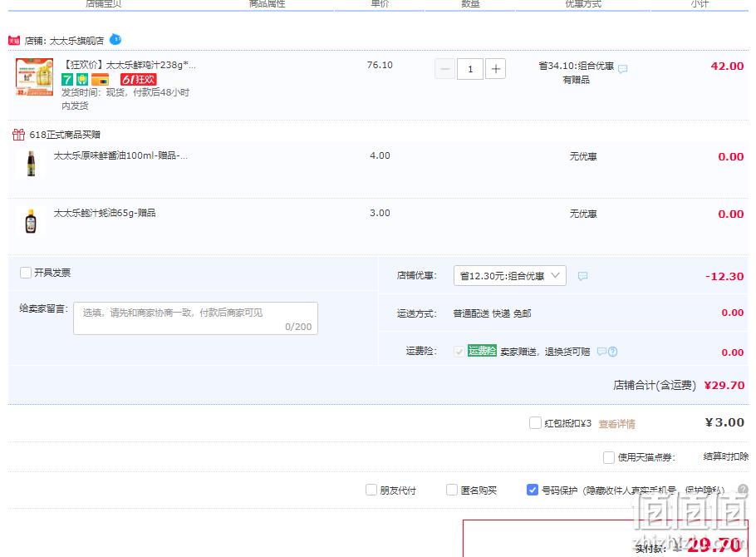Screen dimensions: 756x557
Task: Click the ¥3.00 red packet amount
Action: (724, 422)
